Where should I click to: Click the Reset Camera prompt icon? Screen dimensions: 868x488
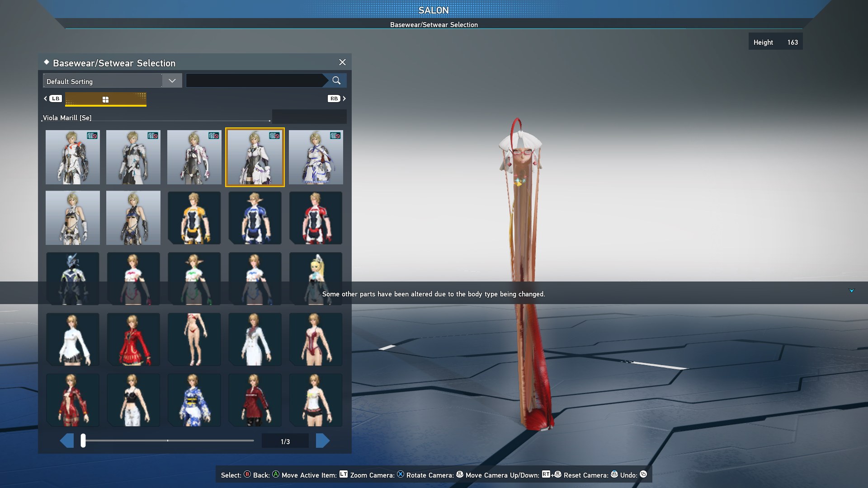click(614, 474)
